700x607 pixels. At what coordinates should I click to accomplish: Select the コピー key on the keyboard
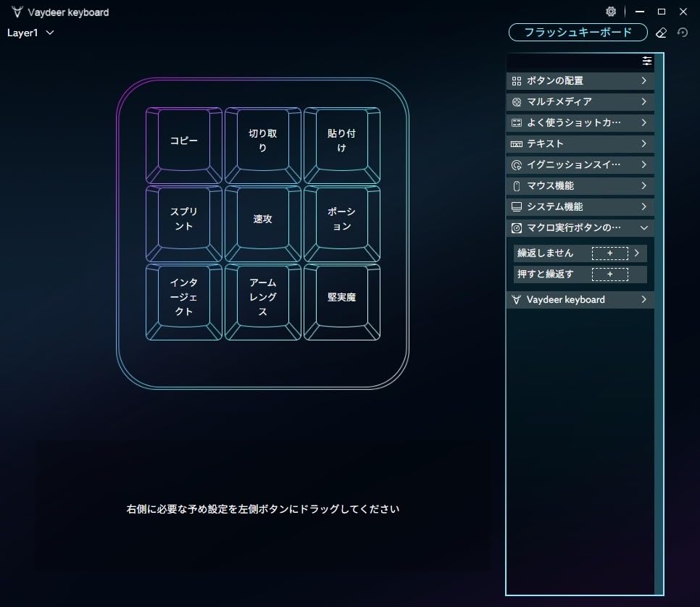tap(183, 141)
